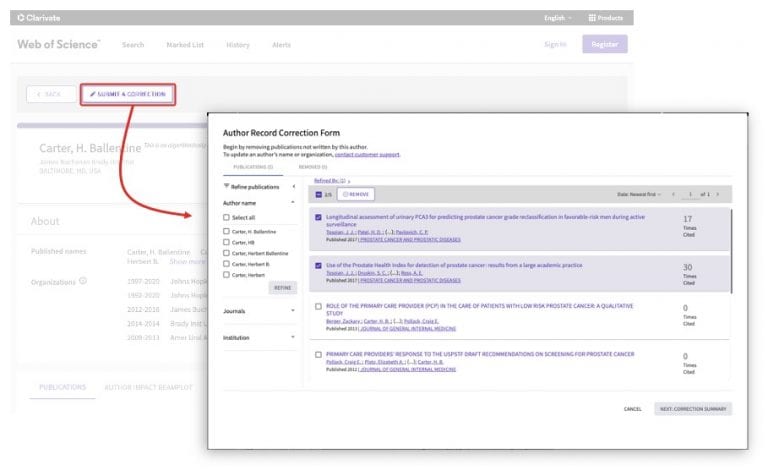Click the Register button
The height and width of the screenshot is (471, 768).
604,44
